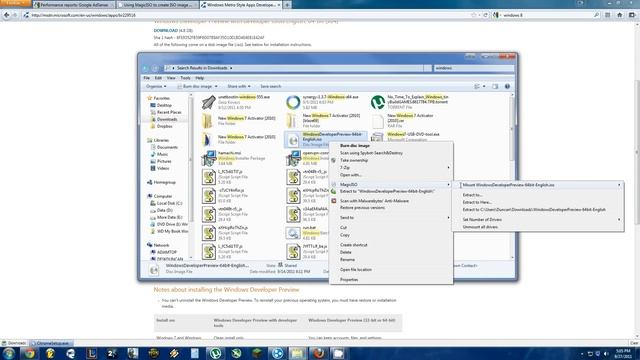Open a new browser tab with plus button
Screen dimensions: 640x360
287,5
